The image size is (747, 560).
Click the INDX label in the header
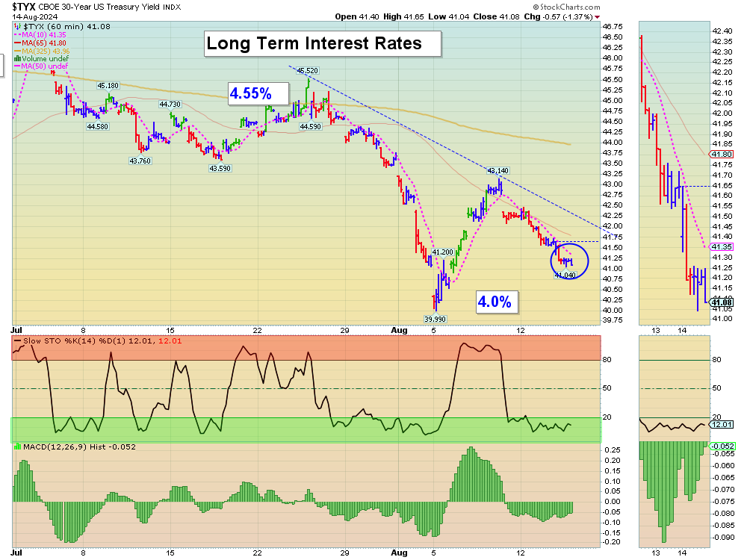pyautogui.click(x=172, y=7)
